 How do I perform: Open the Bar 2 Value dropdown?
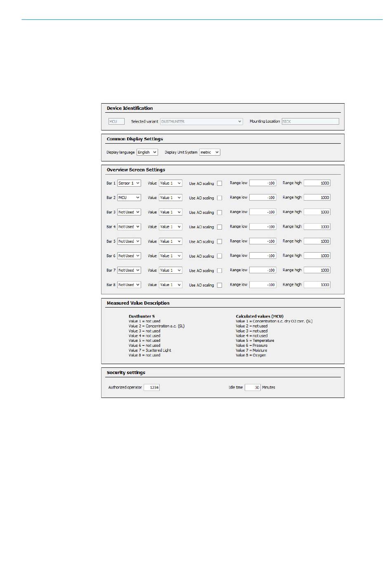[170, 198]
